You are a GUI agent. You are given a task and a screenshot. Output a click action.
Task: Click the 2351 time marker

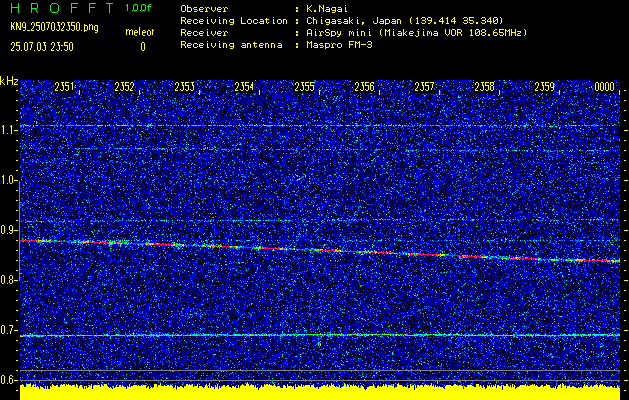pos(64,87)
